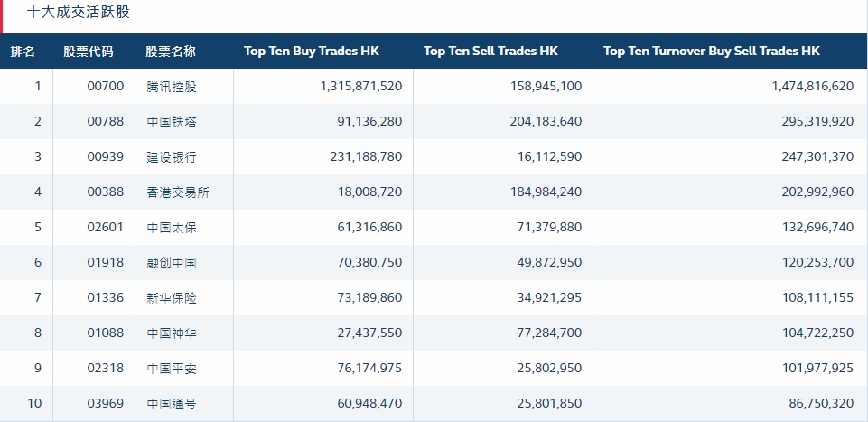This screenshot has height=422, width=868.
Task: Click the 新华保险 stock name
Action: pos(172,298)
